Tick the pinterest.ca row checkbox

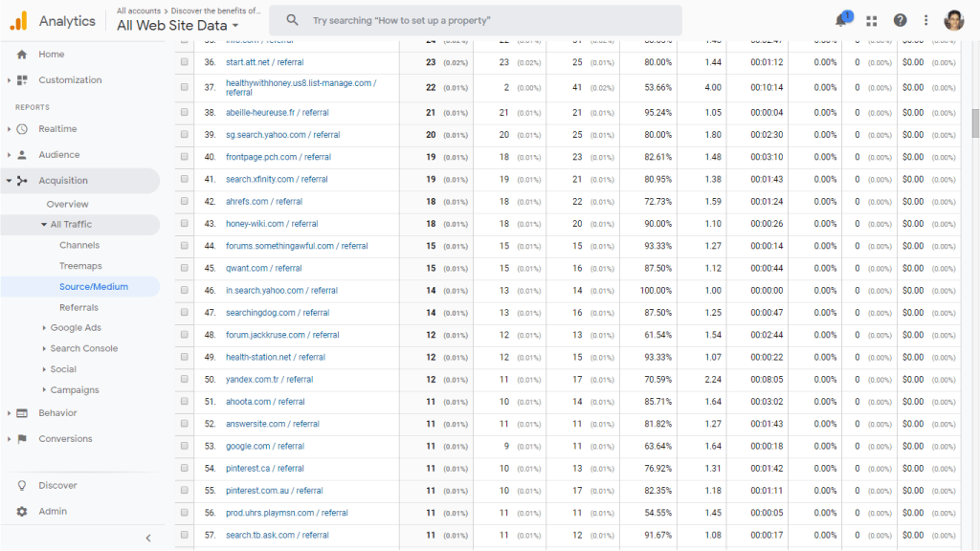click(x=185, y=468)
